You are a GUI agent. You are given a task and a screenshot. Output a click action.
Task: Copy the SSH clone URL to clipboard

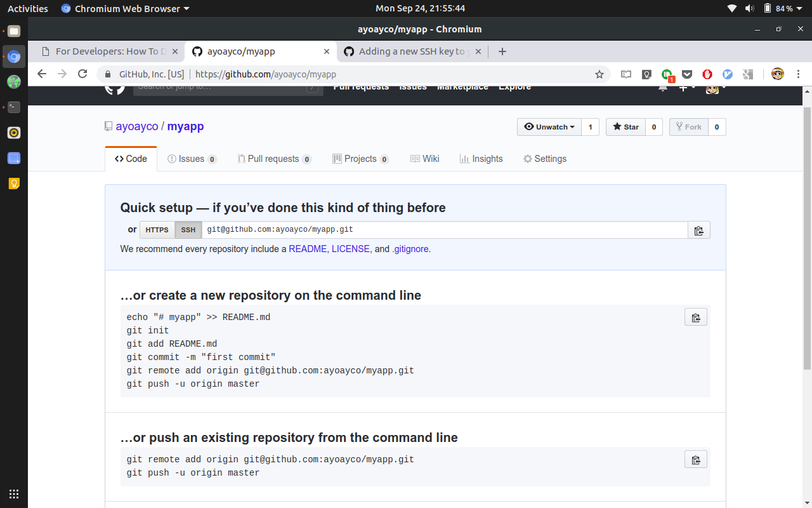698,230
